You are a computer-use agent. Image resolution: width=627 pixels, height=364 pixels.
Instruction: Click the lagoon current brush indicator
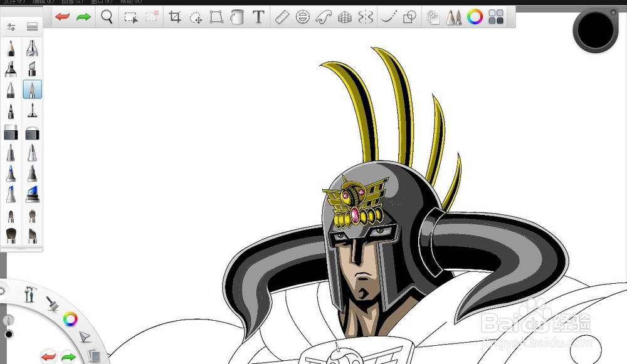pos(8,320)
